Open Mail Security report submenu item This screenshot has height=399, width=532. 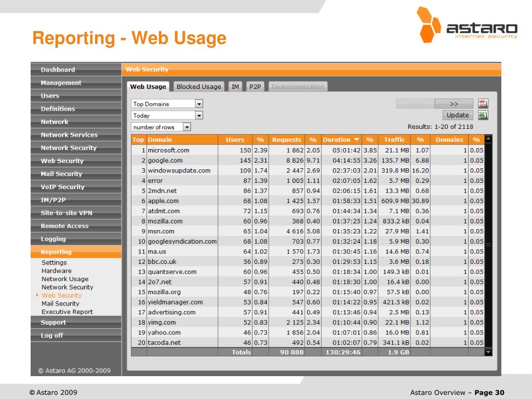coord(60,303)
